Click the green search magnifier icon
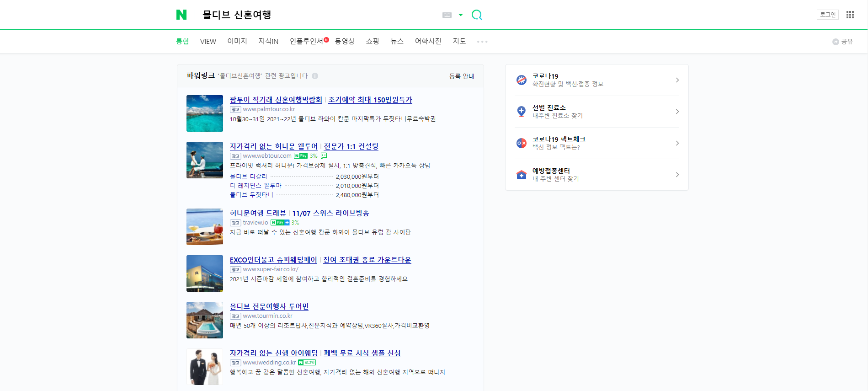 pos(477,15)
